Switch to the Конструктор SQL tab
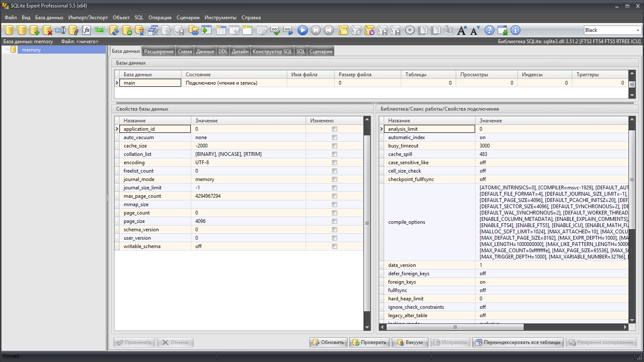 tap(272, 52)
